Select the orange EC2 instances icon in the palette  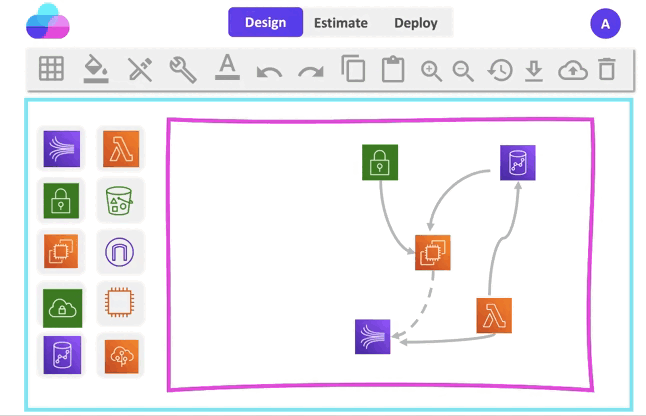click(x=61, y=251)
